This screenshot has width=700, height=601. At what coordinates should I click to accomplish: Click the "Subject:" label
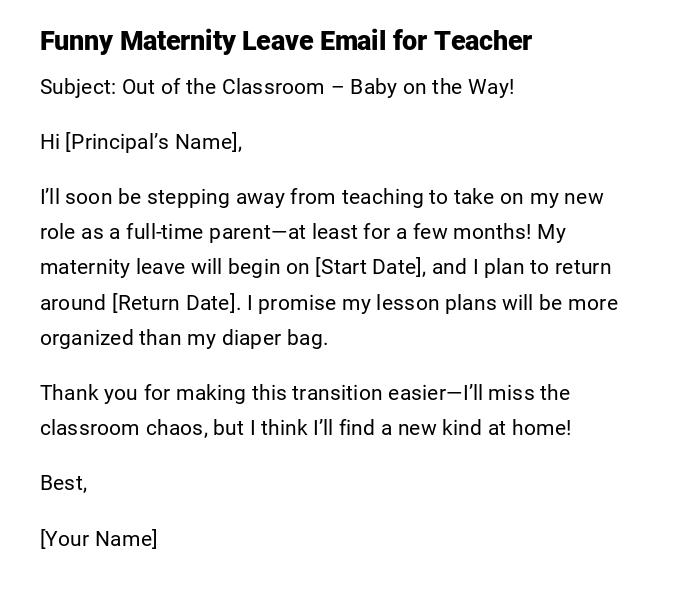point(78,87)
